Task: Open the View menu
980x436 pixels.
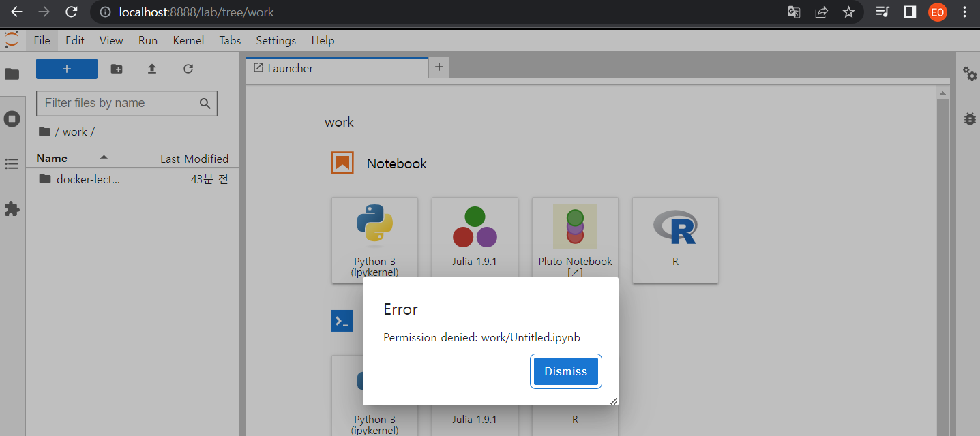Action: (111, 40)
